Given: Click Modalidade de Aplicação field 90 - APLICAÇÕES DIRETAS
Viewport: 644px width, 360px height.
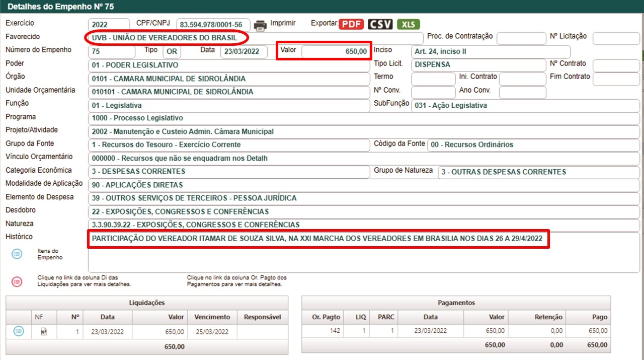Looking at the screenshot, I should pos(364,185).
